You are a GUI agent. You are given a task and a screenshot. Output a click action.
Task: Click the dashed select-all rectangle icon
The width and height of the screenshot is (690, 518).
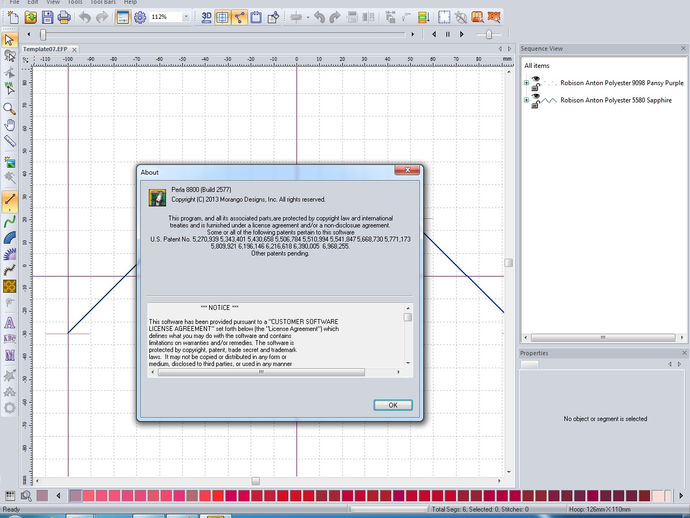[x=444, y=17]
